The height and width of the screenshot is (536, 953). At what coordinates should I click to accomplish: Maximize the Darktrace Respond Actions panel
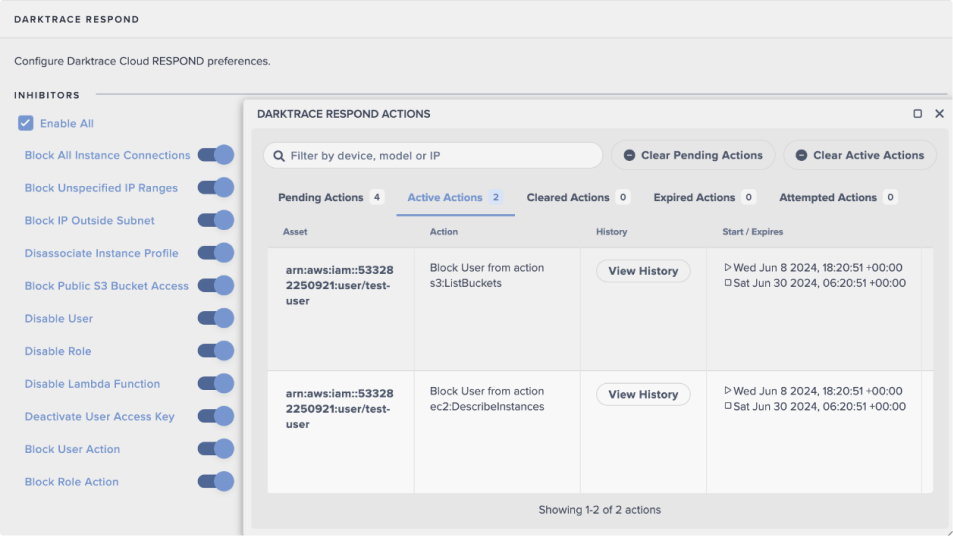click(917, 114)
